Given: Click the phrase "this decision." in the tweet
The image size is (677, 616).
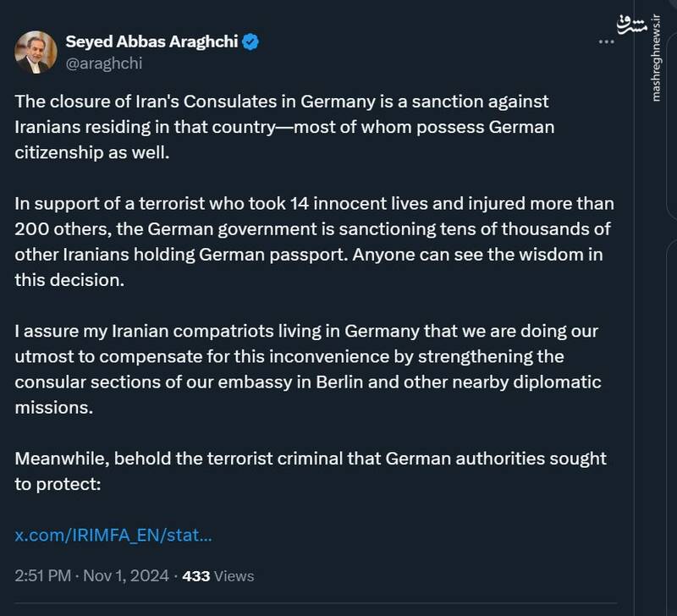Looking at the screenshot, I should tap(70, 280).
